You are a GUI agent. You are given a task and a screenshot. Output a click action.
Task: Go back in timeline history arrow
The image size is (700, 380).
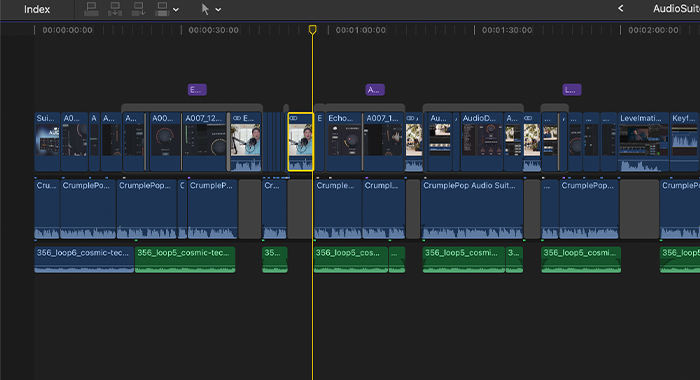click(x=621, y=8)
